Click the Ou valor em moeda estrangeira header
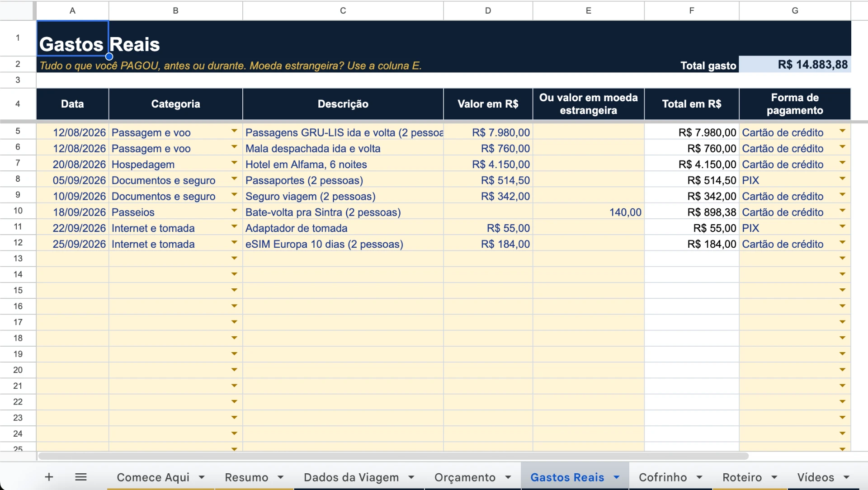Viewport: 868px width, 490px height. point(588,104)
